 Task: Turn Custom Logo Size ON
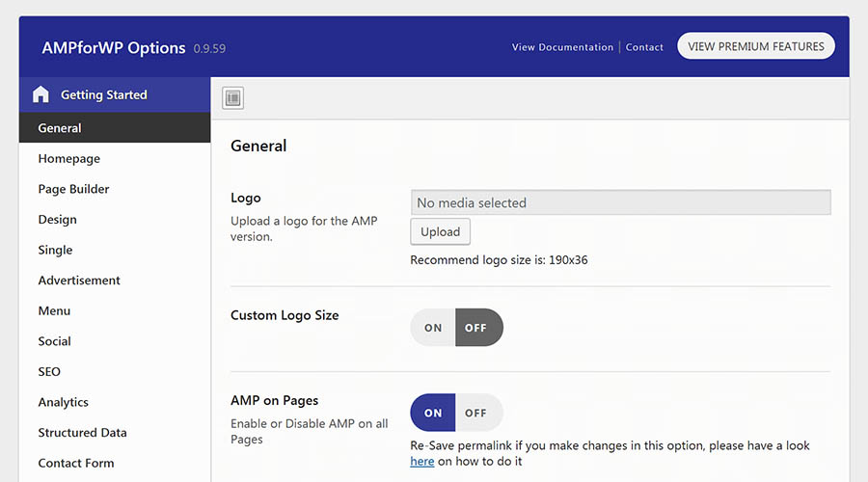tap(433, 328)
